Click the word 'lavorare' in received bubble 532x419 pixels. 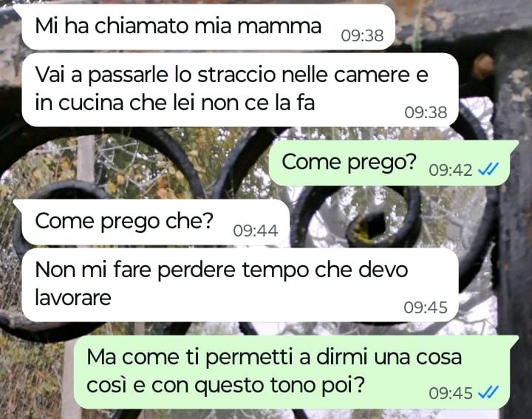point(73,298)
